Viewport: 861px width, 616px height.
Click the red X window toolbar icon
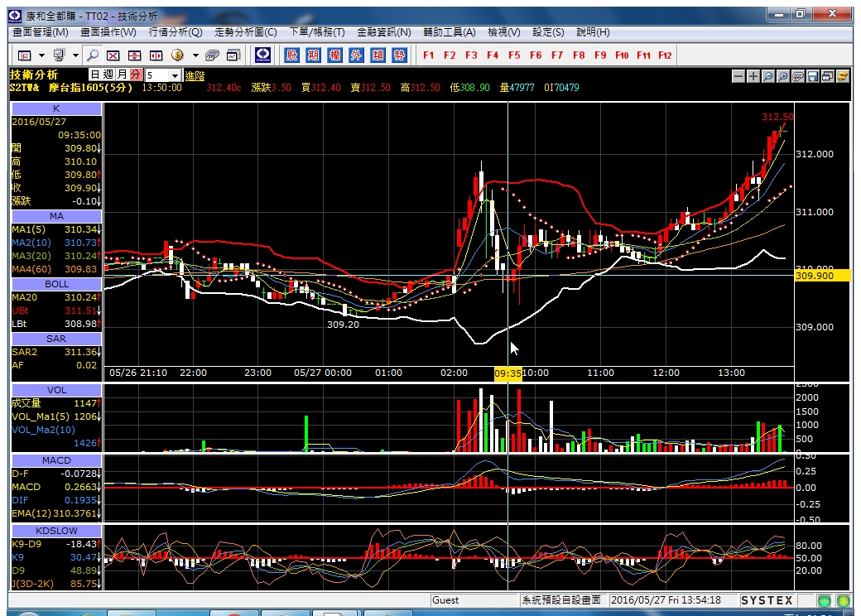[x=113, y=55]
